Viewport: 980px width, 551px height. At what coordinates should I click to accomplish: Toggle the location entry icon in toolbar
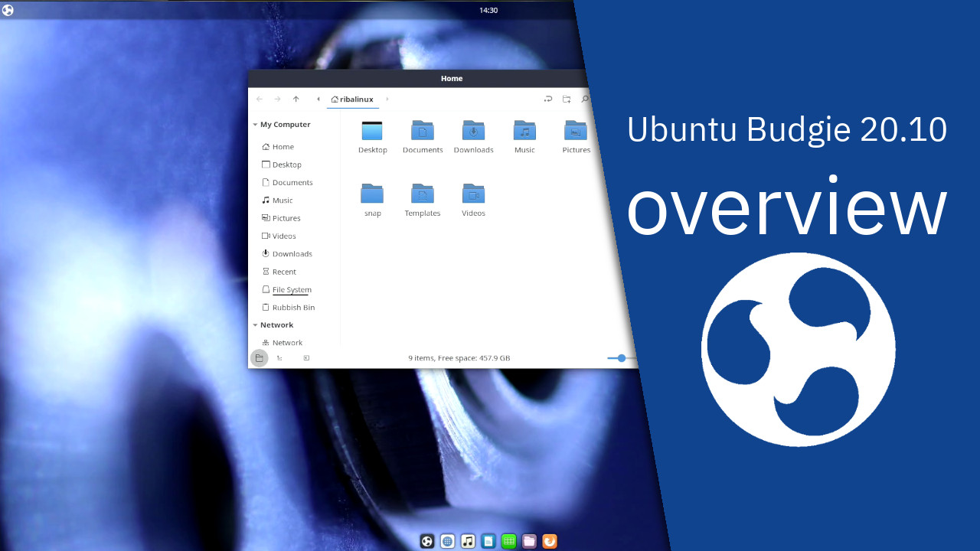pyautogui.click(x=548, y=99)
